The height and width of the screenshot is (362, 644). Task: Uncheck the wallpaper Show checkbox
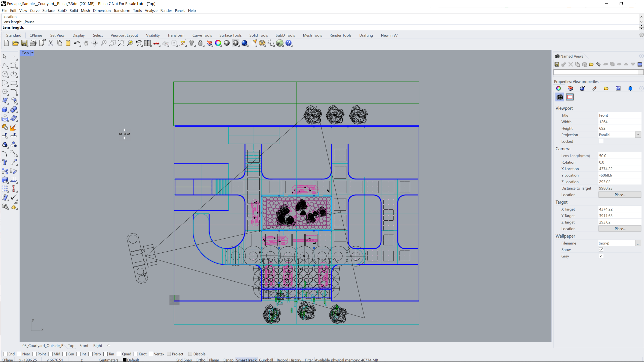[601, 249]
